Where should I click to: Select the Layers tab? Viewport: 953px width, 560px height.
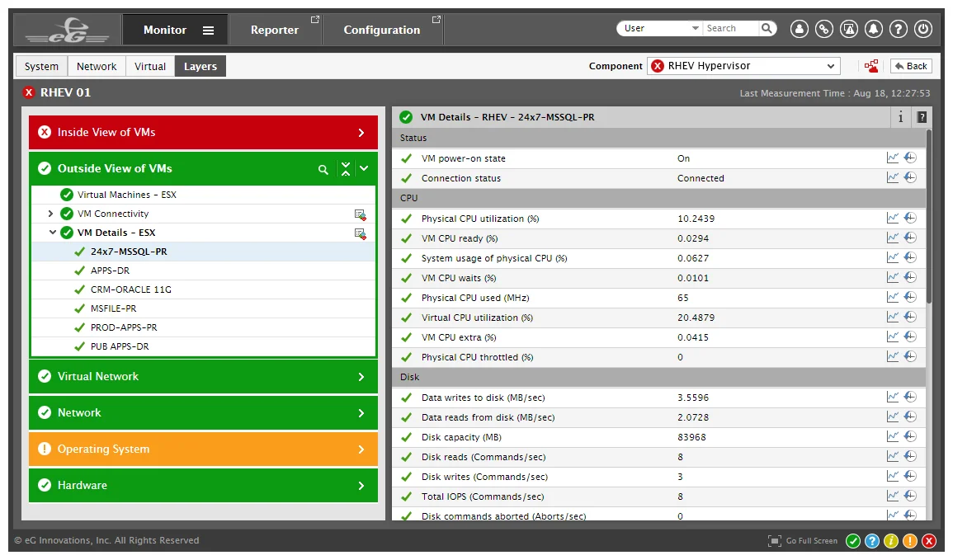click(x=201, y=66)
